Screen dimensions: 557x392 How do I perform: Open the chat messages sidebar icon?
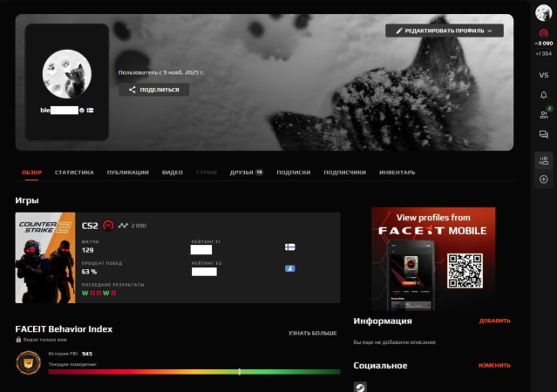543,134
